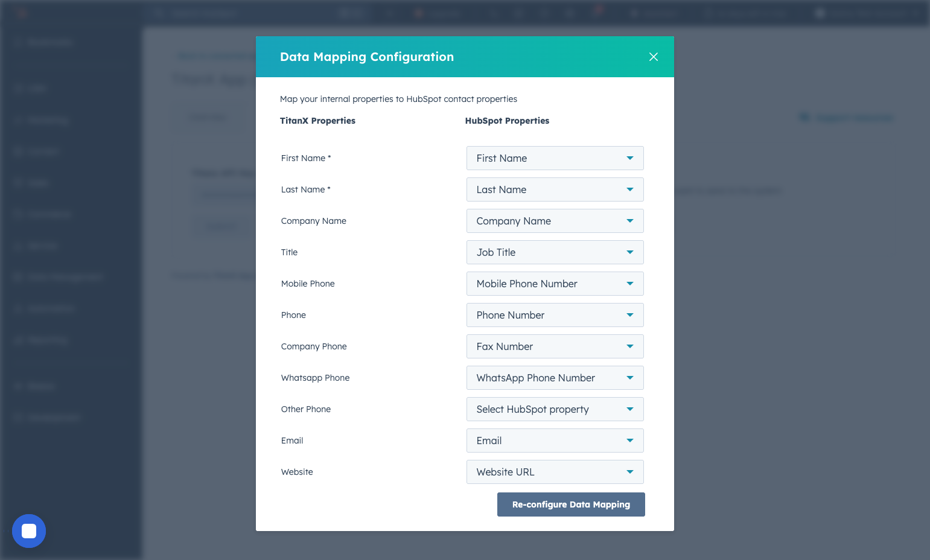
Task: Click the Other Phone property label
Action: 306,409
